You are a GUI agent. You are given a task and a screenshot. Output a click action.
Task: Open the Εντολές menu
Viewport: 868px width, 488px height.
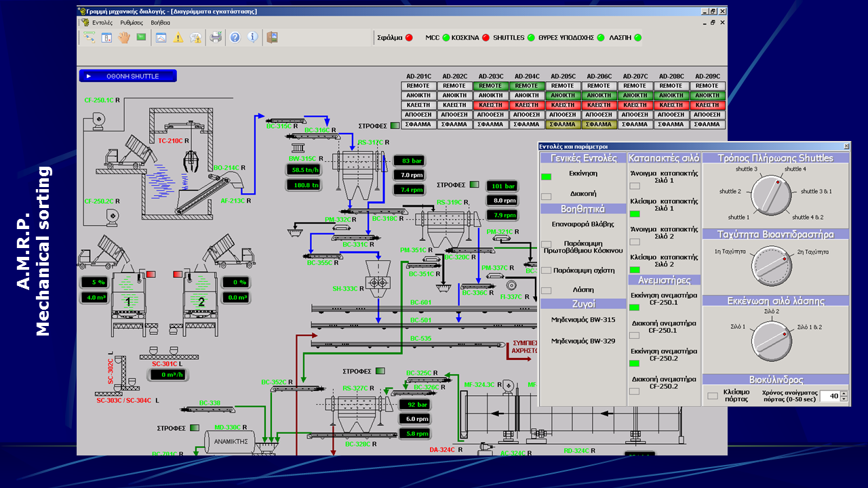pos(102,22)
